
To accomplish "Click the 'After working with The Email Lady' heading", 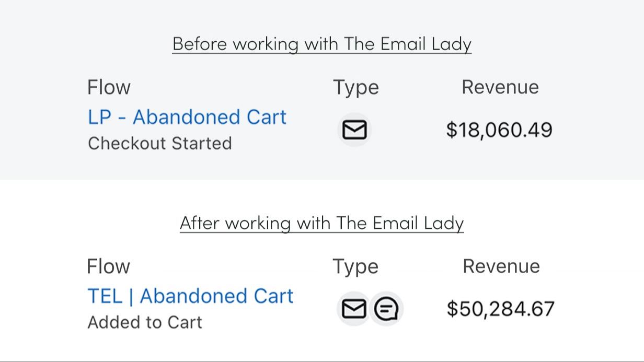I will point(322,223).
